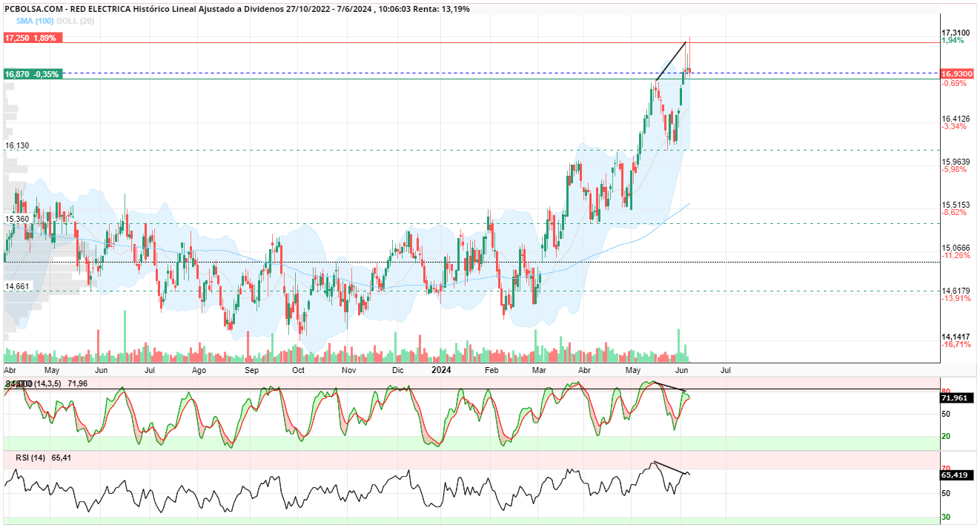Click the black 71,961 stochastic value box
This screenshot has width=980, height=528.
pos(956,398)
